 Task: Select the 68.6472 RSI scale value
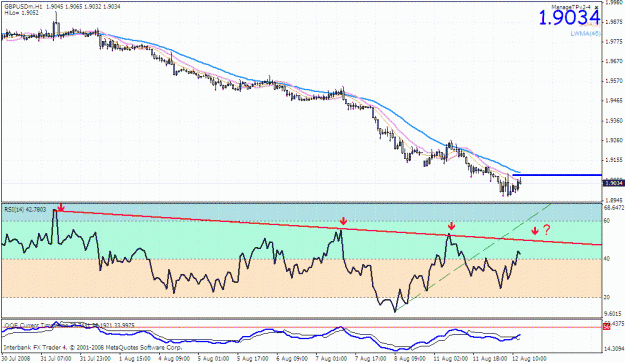tap(614, 208)
